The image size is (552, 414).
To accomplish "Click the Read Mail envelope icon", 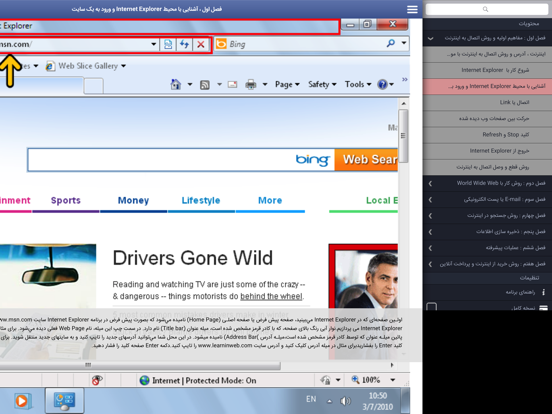I will tap(232, 84).
